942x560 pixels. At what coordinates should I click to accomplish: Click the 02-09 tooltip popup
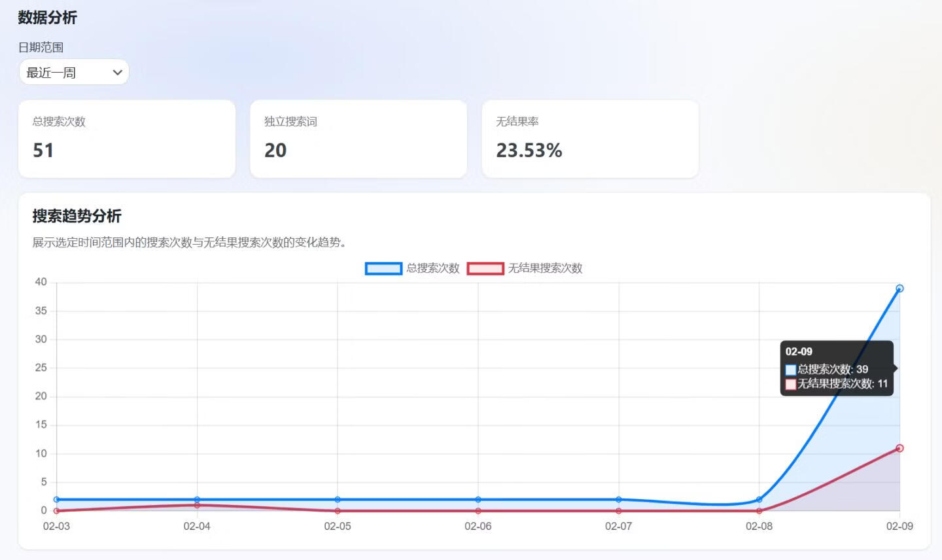[837, 368]
